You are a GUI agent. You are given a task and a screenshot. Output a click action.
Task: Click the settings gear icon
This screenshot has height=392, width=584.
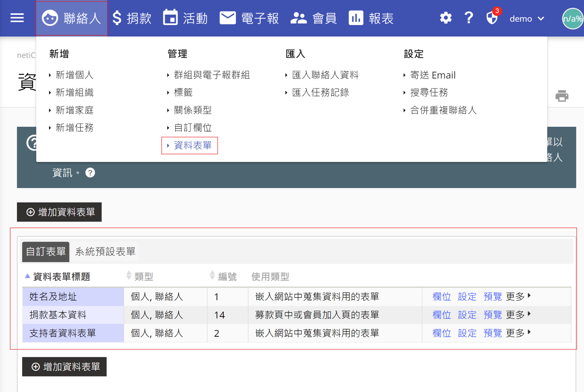pos(446,18)
